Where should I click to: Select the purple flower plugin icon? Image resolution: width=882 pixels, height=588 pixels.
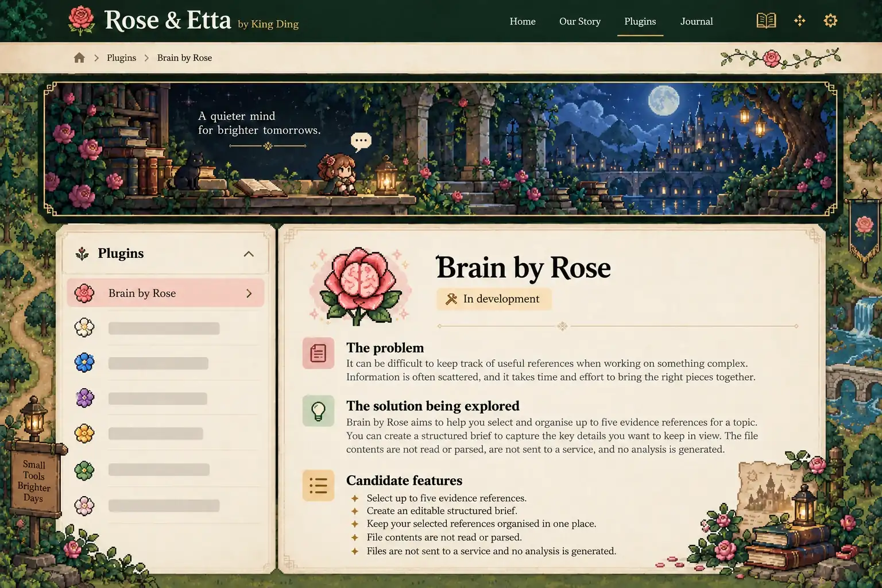click(84, 398)
